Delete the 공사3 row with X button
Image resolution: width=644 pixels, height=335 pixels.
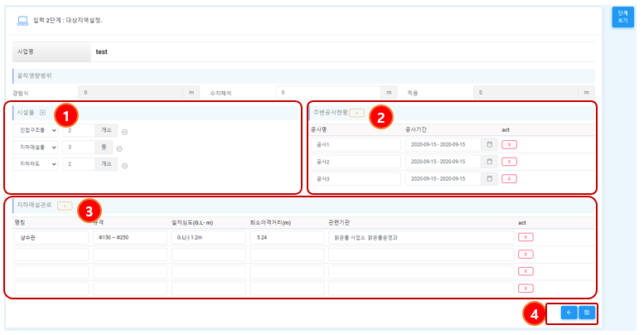click(509, 179)
